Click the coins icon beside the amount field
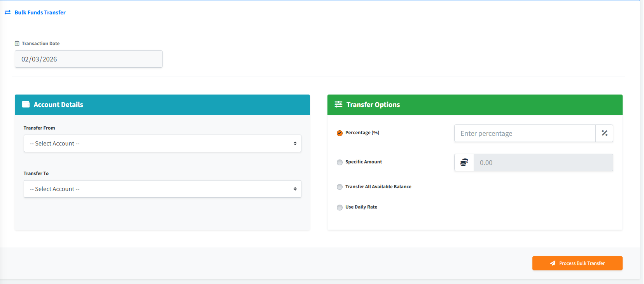The image size is (644, 284). tap(464, 162)
